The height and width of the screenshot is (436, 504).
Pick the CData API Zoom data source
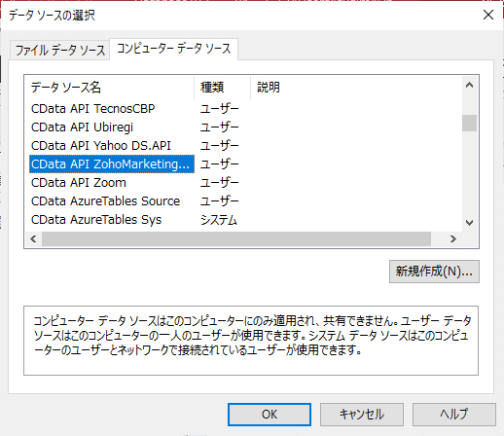tap(79, 182)
